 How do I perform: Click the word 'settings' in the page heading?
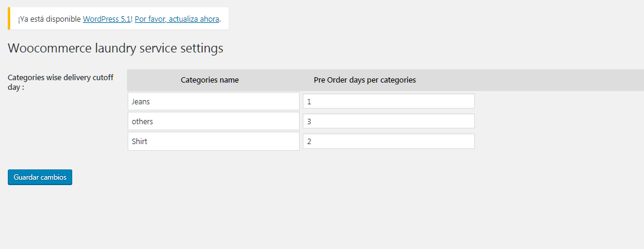(x=202, y=48)
